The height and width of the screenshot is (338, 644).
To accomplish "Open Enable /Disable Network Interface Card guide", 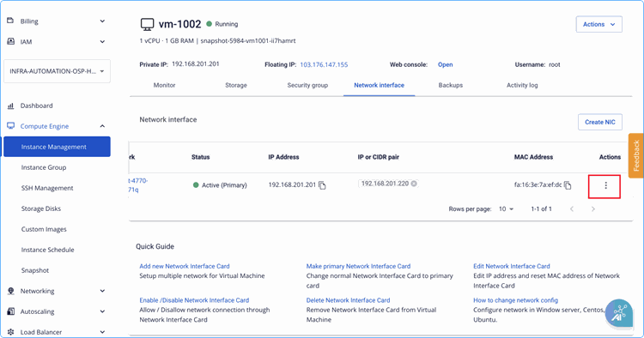I will click(x=194, y=300).
